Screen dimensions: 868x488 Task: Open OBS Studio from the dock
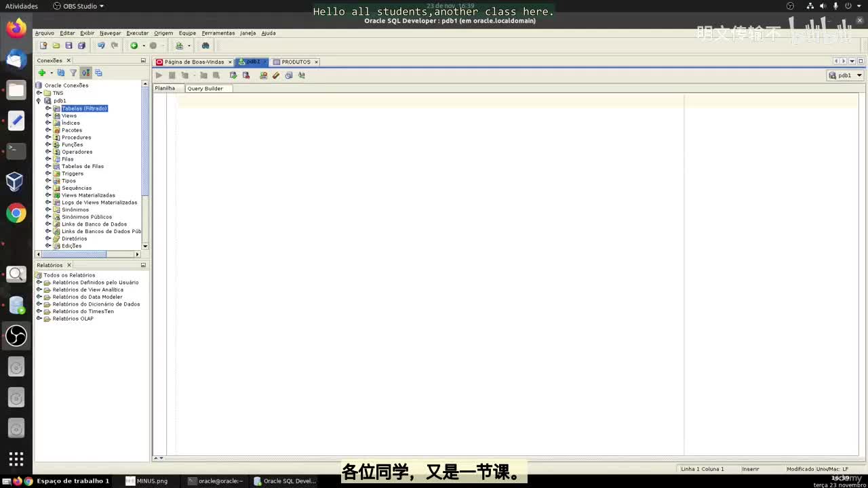tap(16, 335)
